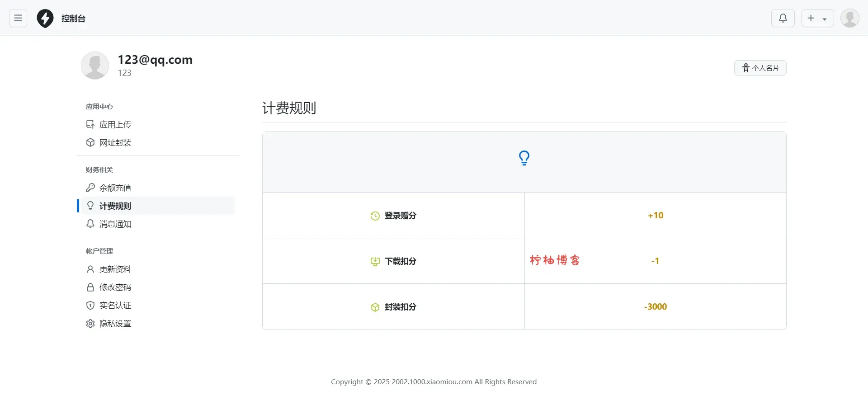The width and height of the screenshot is (868, 414).
Task: Select 计费规则 sidebar item
Action: (x=115, y=206)
